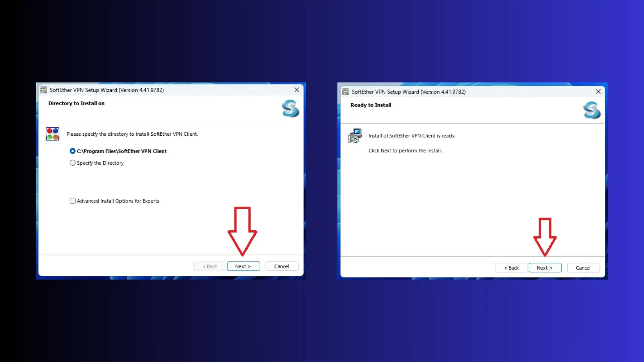The image size is (644, 362).
Task: Click Next in the Directory to Install on window
Action: coord(244,266)
